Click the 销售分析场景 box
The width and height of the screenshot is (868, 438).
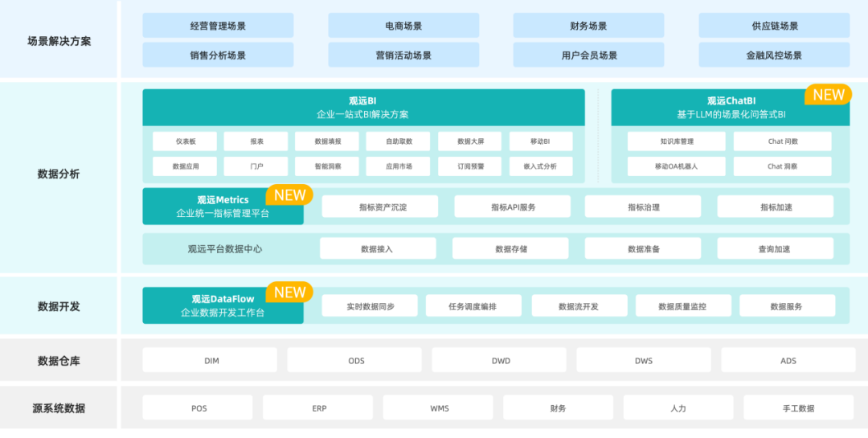click(218, 55)
